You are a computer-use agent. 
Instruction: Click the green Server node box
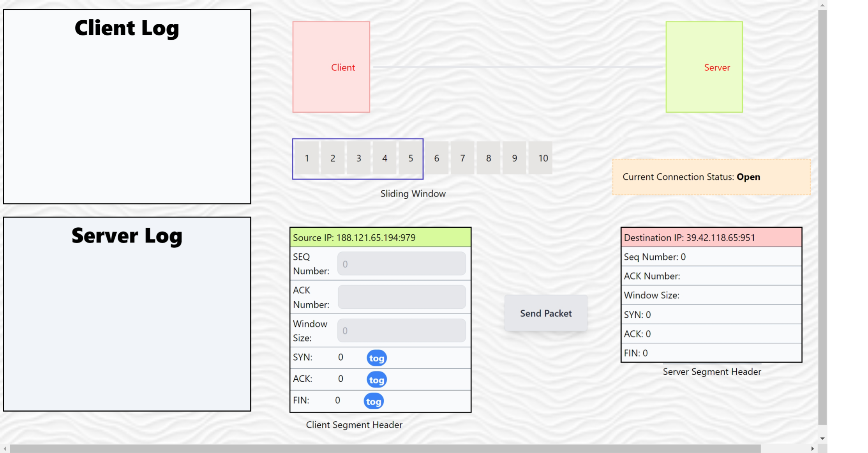[704, 67]
